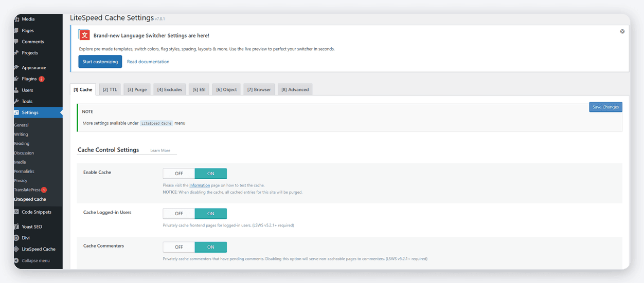This screenshot has width=644, height=283.
Task: Turn Cache Logged-in Users ON
Action: 211,214
